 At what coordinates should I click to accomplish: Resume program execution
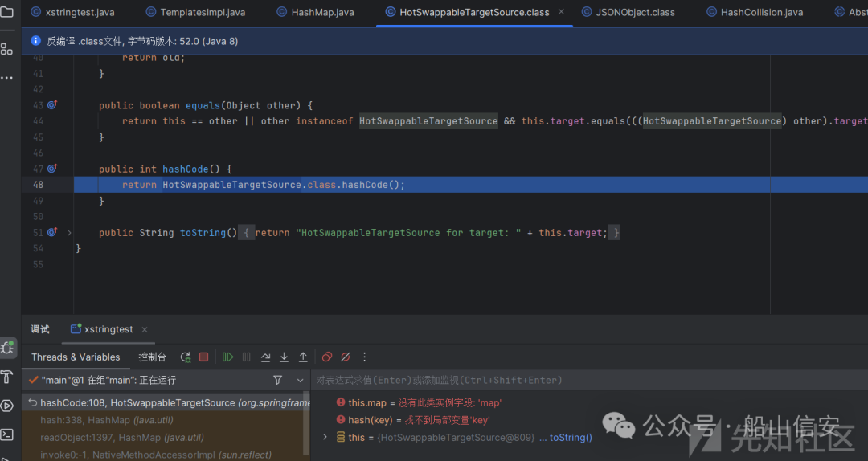pyautogui.click(x=227, y=357)
